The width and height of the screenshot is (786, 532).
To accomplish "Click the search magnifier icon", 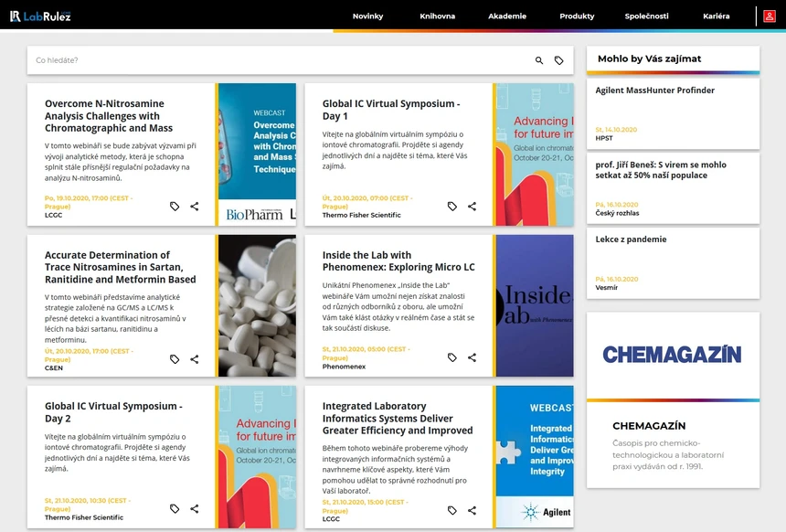I will tap(539, 60).
